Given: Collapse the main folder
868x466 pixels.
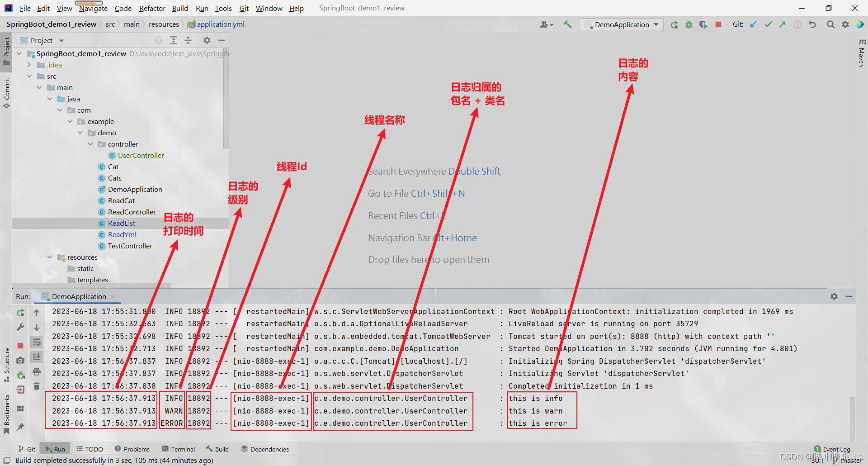Looking at the screenshot, I should click(39, 87).
